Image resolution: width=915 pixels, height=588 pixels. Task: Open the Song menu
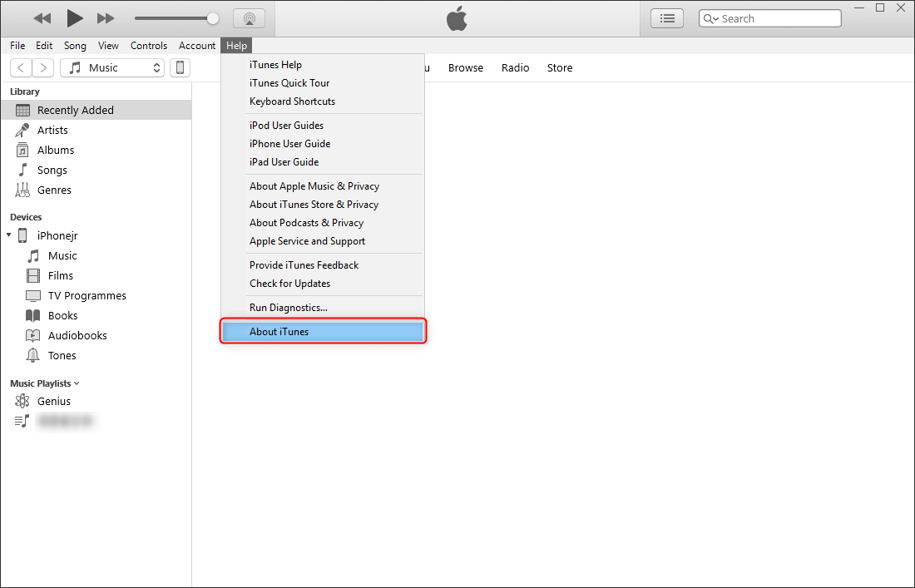pos(75,46)
